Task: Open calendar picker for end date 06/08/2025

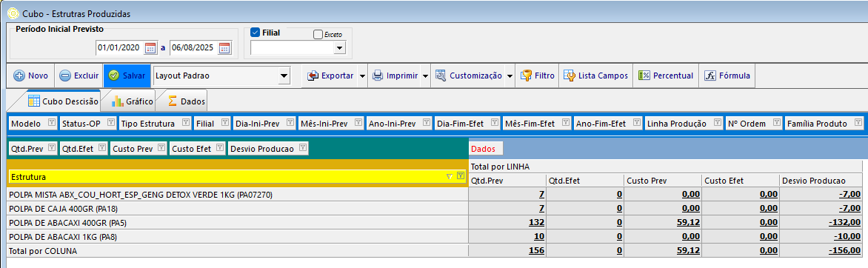Action: [x=224, y=48]
